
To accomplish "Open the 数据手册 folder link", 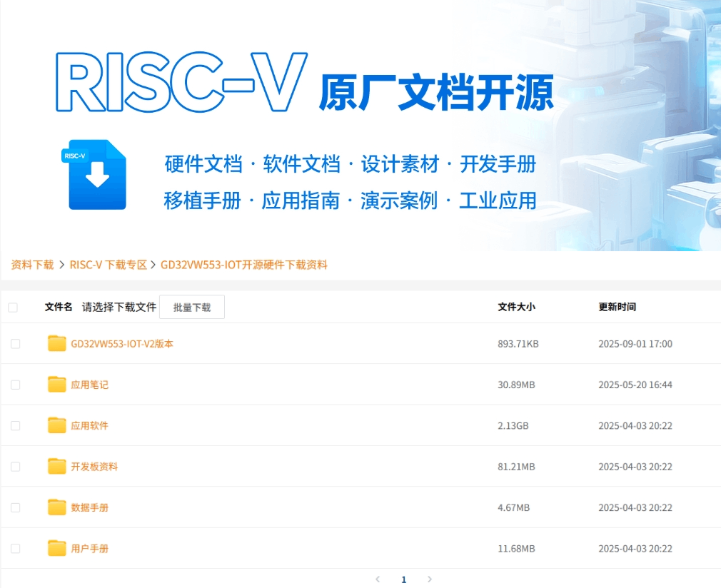I will click(90, 507).
